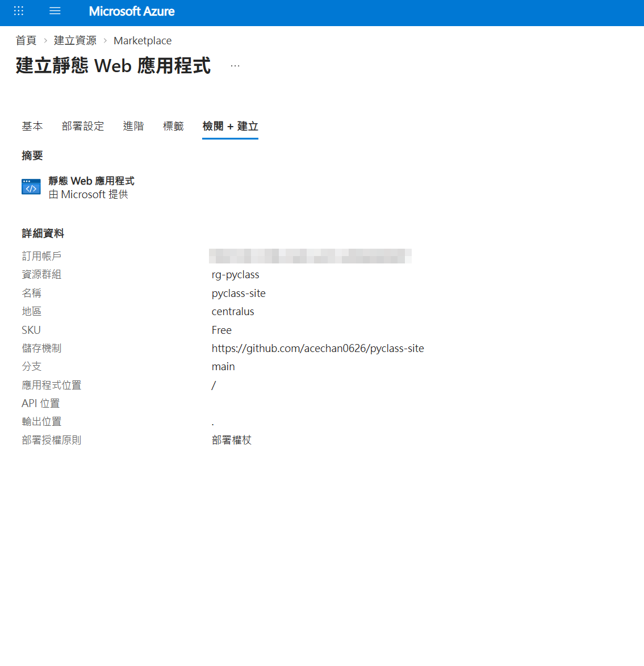The height and width of the screenshot is (666, 644).
Task: Switch to the 標籤 tab
Action: (x=173, y=126)
